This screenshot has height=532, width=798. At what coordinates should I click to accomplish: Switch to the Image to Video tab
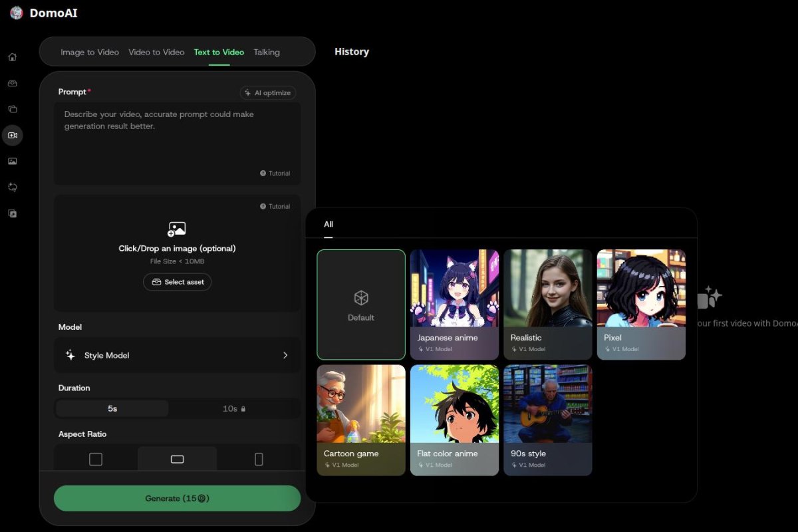click(x=90, y=52)
